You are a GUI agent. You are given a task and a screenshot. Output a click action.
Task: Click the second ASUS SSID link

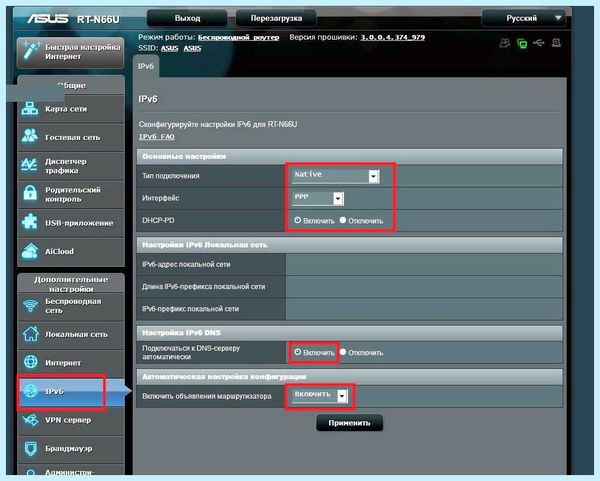pos(192,48)
